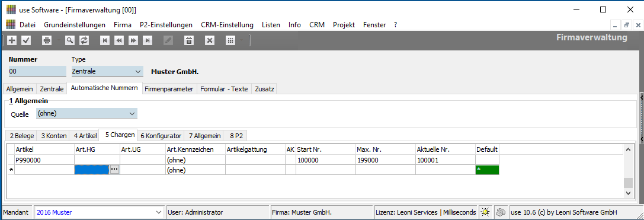Viewport: 644px width, 220px height.
Task: Jump to the first record
Action: 105,40
